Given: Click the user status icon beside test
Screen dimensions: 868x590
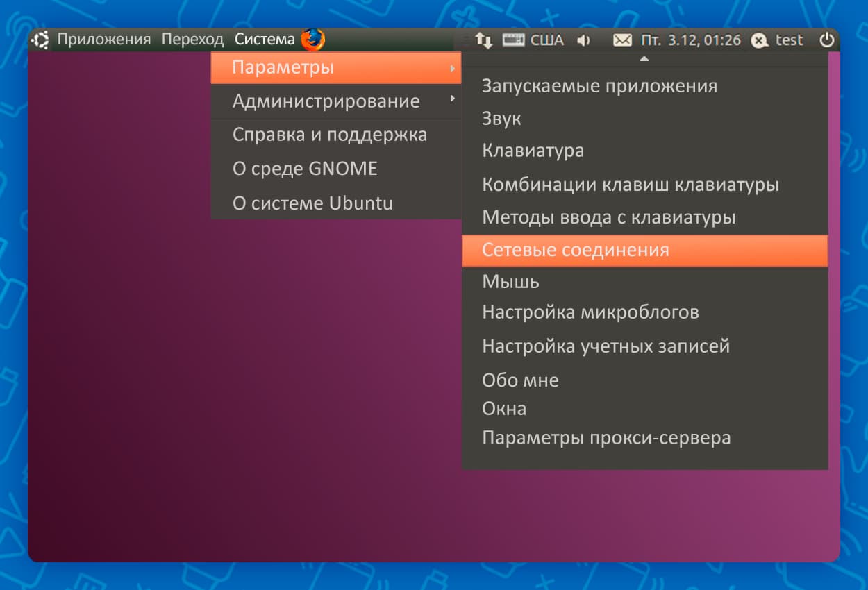Looking at the screenshot, I should coord(760,40).
